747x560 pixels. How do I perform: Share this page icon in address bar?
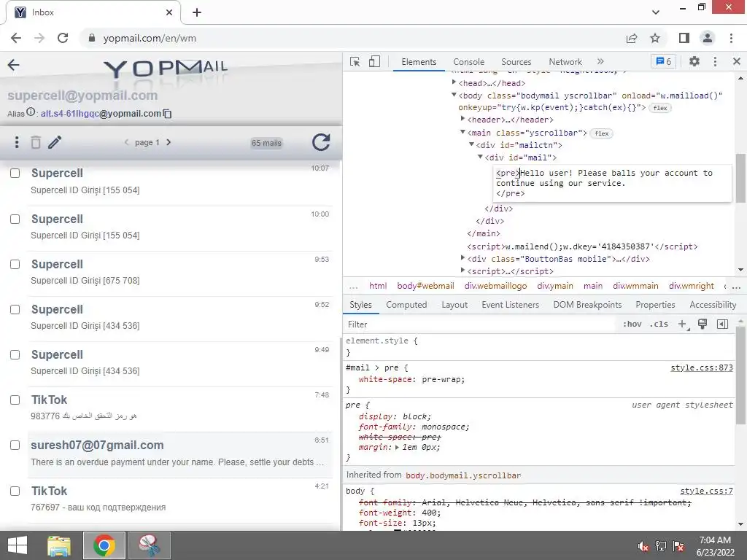pos(632,38)
